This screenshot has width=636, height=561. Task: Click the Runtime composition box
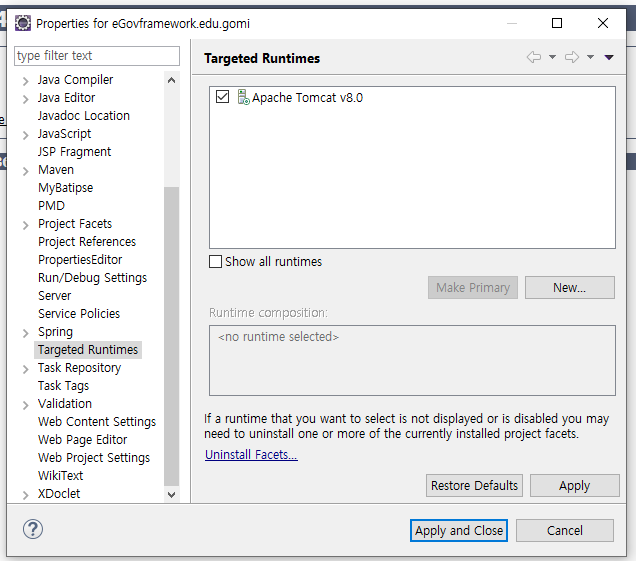coord(412,360)
